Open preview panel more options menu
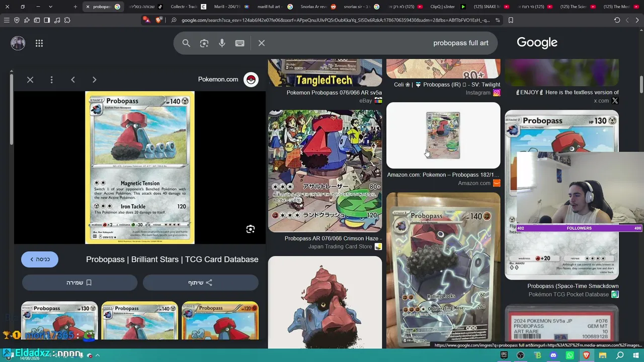Viewport: 644px width, 362px height. (51, 79)
